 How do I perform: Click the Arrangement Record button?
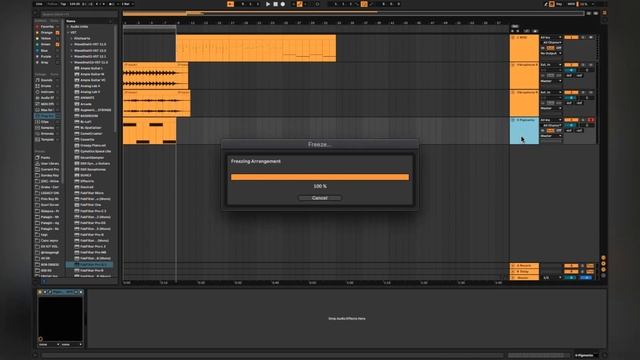point(282,4)
